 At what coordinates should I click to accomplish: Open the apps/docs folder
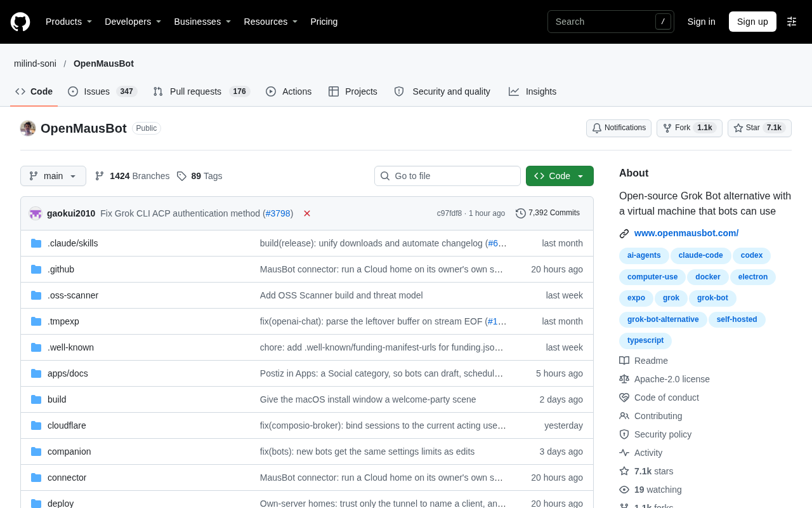click(68, 373)
